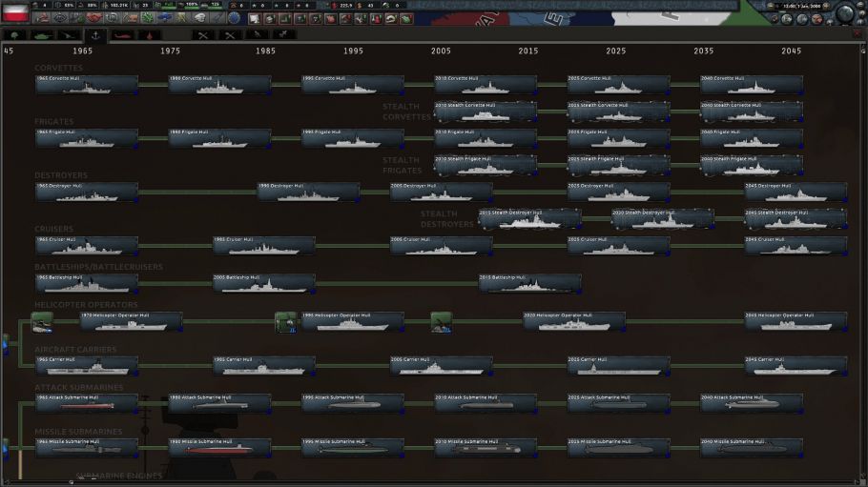Click the 2025 Carrier Hull technology
868x487 pixels.
pyautogui.click(x=618, y=366)
